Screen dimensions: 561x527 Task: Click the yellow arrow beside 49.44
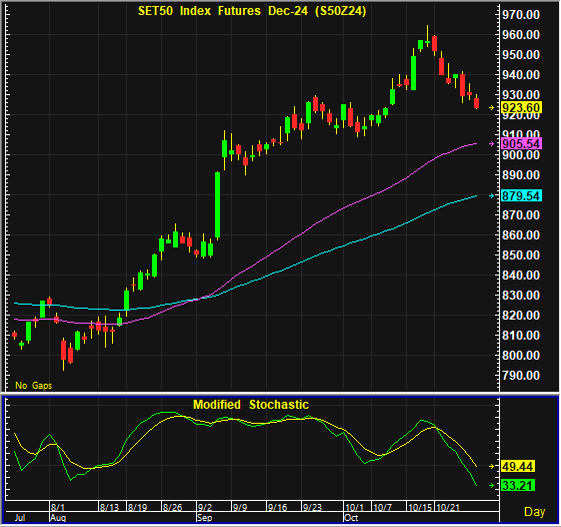492,466
